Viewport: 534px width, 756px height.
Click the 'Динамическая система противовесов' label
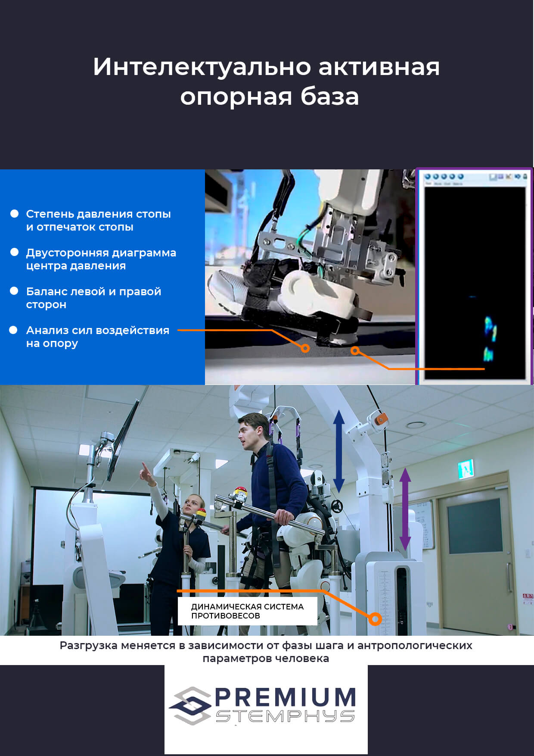(x=247, y=611)
